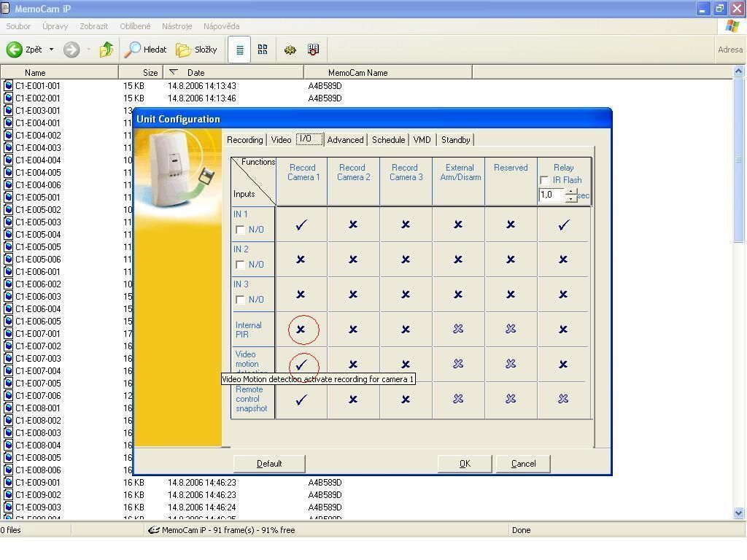Image resolution: width=747 pixels, height=560 pixels.
Task: Enable N/O checkbox for IN 1
Action: coord(241,230)
